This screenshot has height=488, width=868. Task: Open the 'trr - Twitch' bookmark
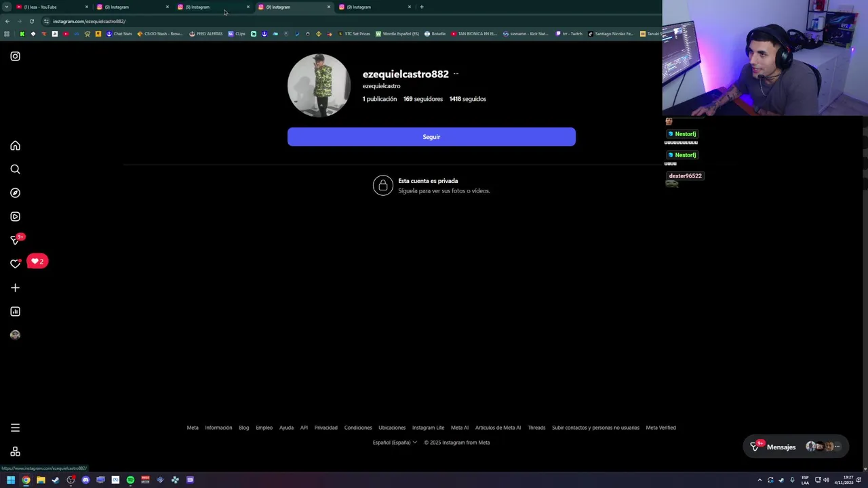[x=568, y=34]
